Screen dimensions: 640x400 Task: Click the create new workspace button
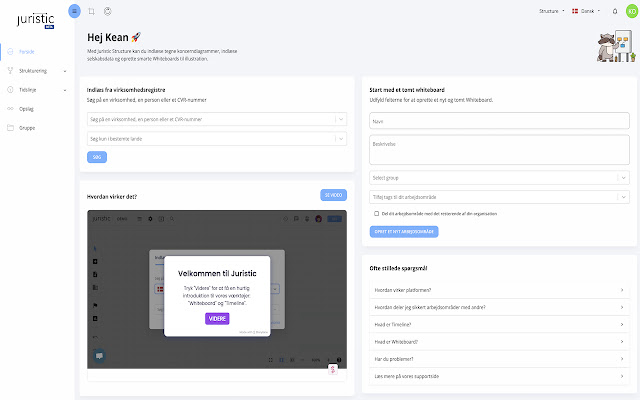click(x=404, y=231)
